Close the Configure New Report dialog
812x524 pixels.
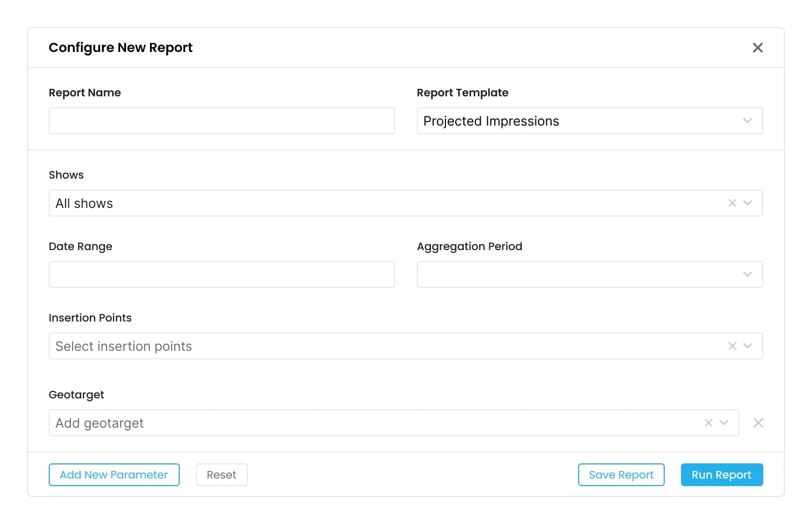(x=757, y=48)
